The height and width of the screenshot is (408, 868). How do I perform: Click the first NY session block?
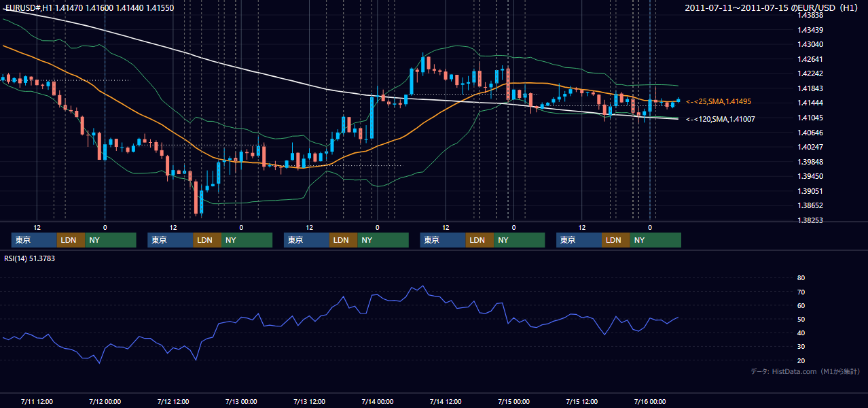(111, 240)
